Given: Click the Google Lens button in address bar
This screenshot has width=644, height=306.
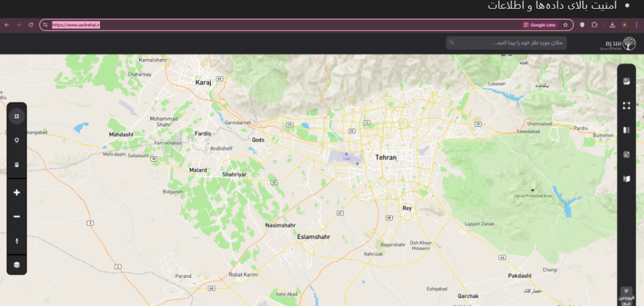Looking at the screenshot, I should 539,25.
